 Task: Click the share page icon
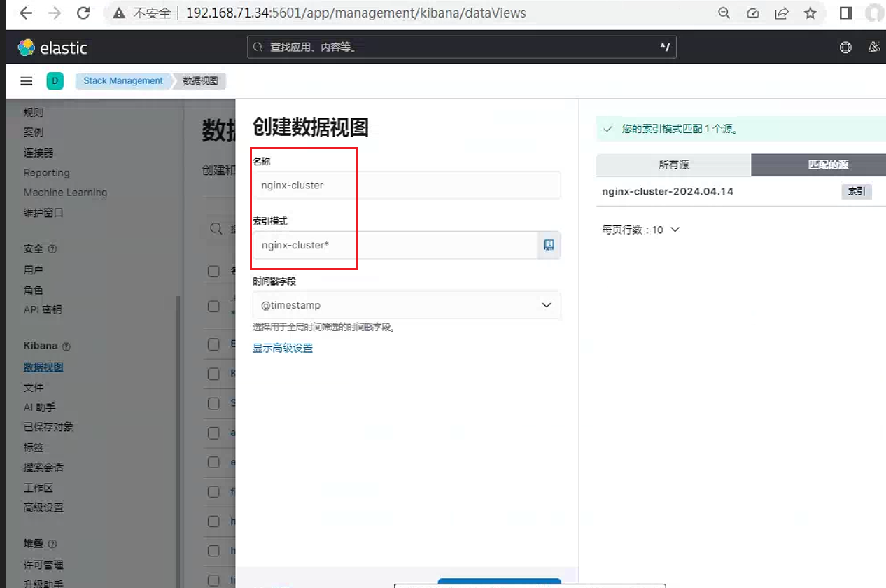[x=782, y=13]
